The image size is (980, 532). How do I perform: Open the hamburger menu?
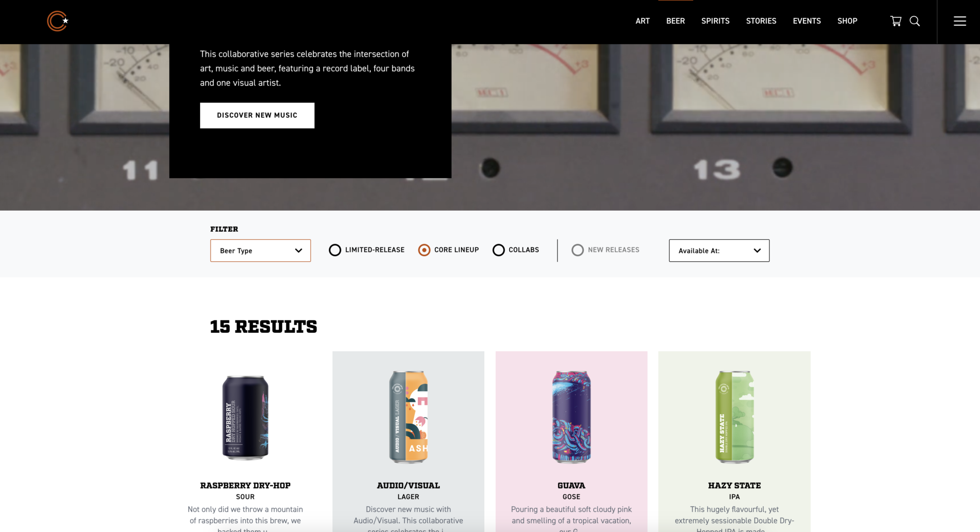pos(959,21)
